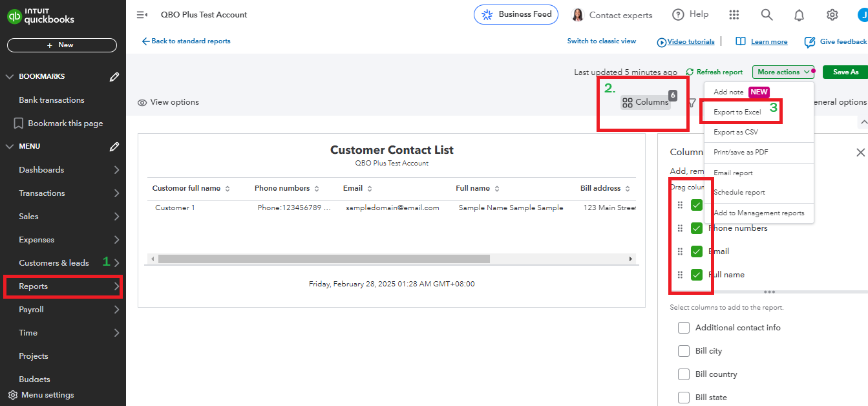Image resolution: width=868 pixels, height=406 pixels.
Task: Go back to standard reports link
Action: pyautogui.click(x=186, y=41)
